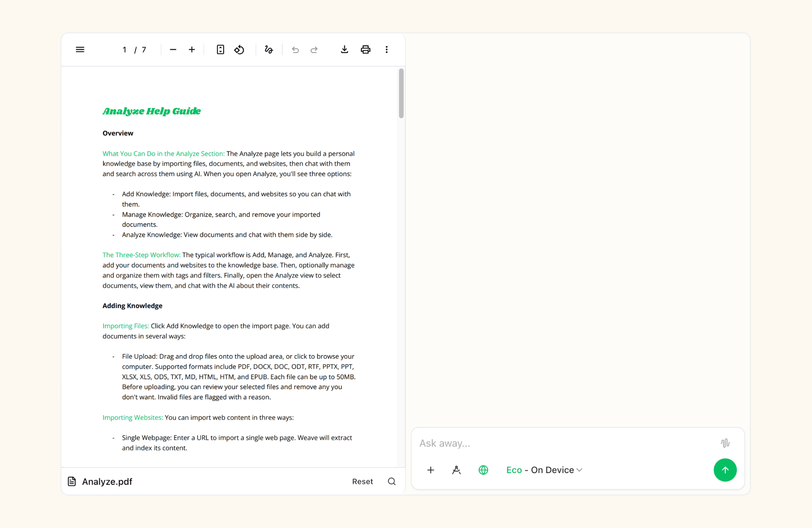The height and width of the screenshot is (528, 812).
Task: Click the Reset button
Action: tap(362, 481)
